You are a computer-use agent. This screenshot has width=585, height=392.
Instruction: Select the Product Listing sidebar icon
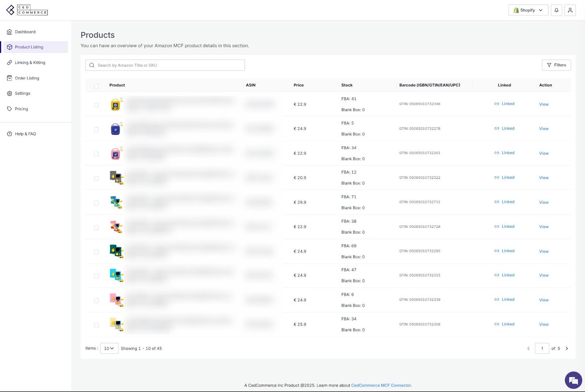click(10, 47)
